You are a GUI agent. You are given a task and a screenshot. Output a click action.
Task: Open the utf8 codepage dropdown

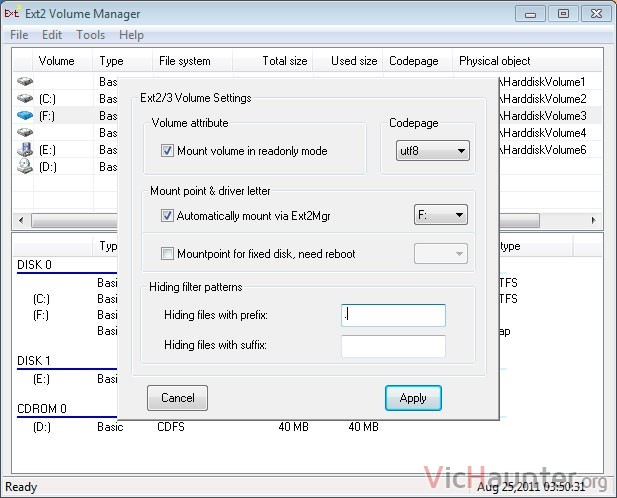pyautogui.click(x=432, y=151)
